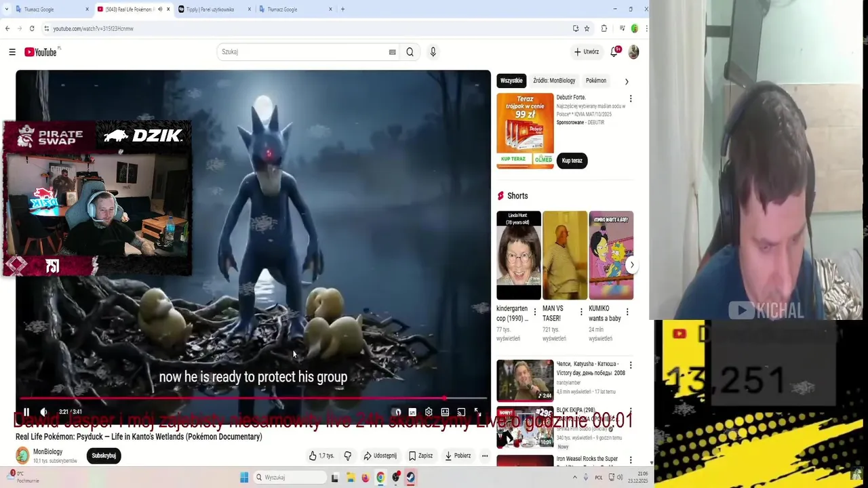The image size is (868, 488).
Task: Open Steam from the taskbar
Action: (x=411, y=477)
